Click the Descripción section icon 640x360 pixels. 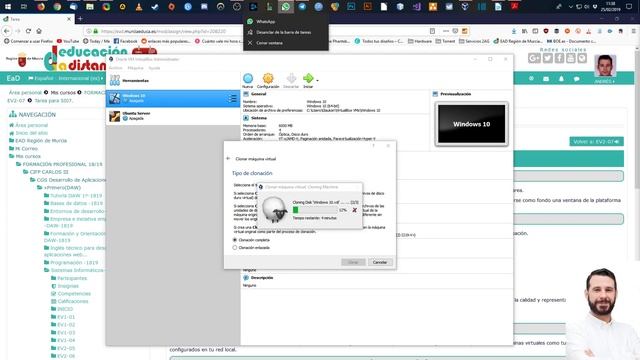(x=246, y=278)
